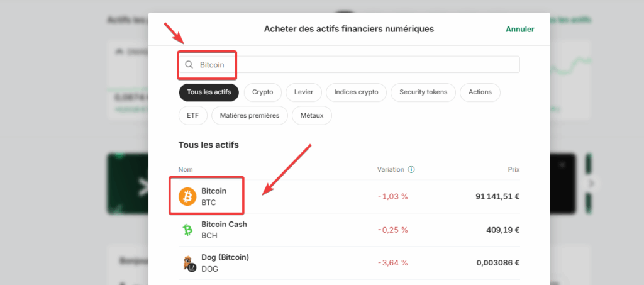Viewport: 644px width, 285px height.
Task: Click the Bitcoin price 91 141,51 €
Action: pyautogui.click(x=497, y=196)
